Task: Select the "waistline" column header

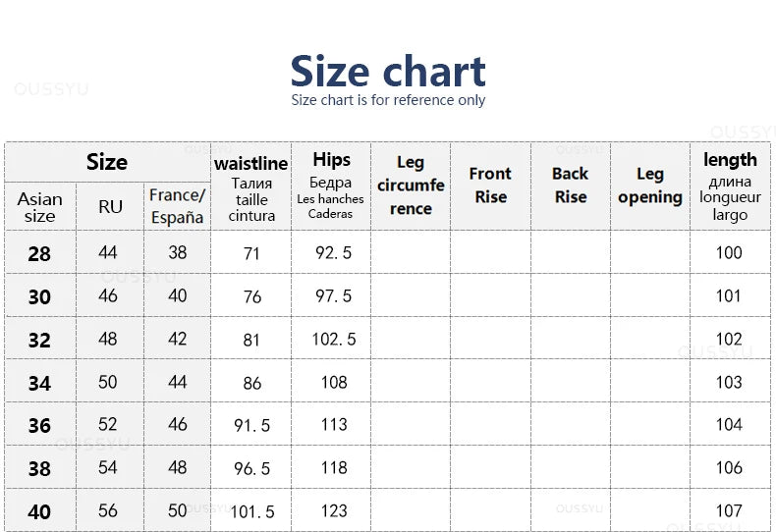Action: [x=251, y=186]
